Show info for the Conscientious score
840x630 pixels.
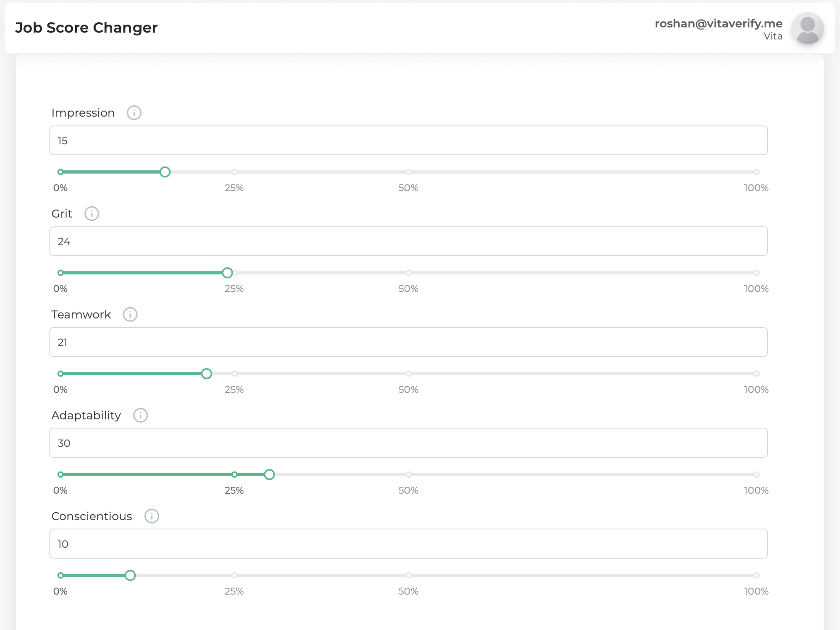(152, 516)
